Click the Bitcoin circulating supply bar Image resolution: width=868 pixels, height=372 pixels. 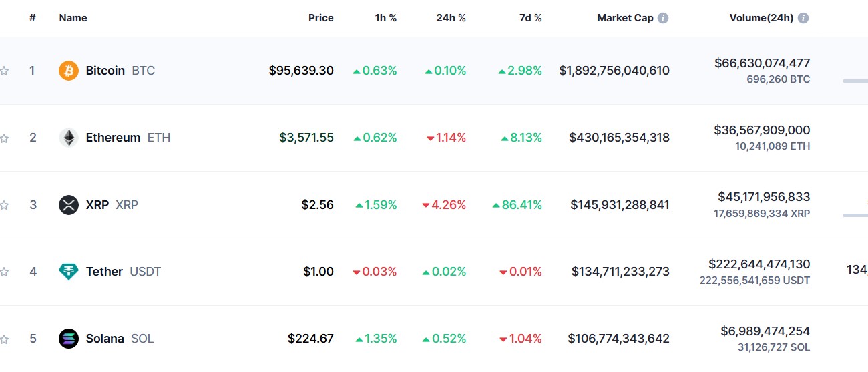click(x=855, y=81)
